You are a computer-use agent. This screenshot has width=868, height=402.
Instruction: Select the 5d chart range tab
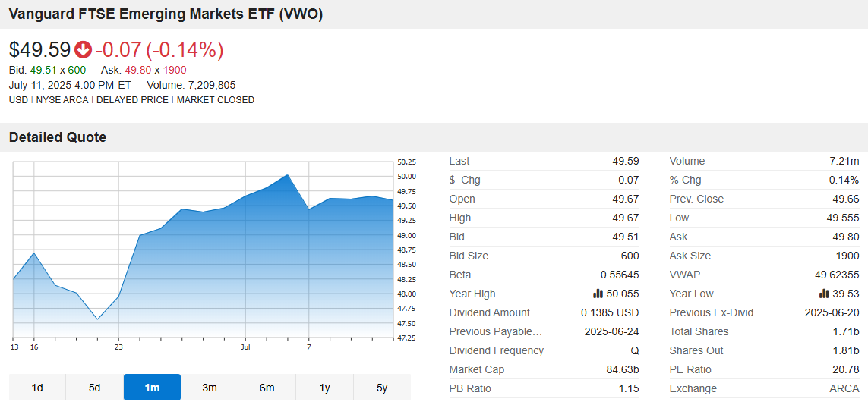95,387
